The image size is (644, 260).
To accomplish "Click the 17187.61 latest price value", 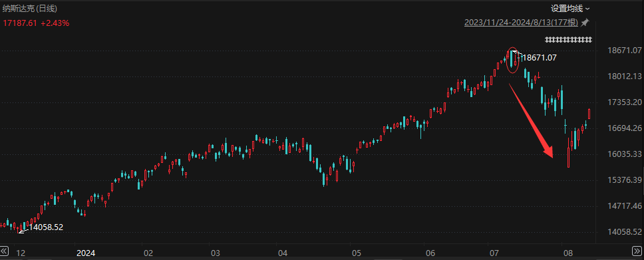I will pos(20,23).
